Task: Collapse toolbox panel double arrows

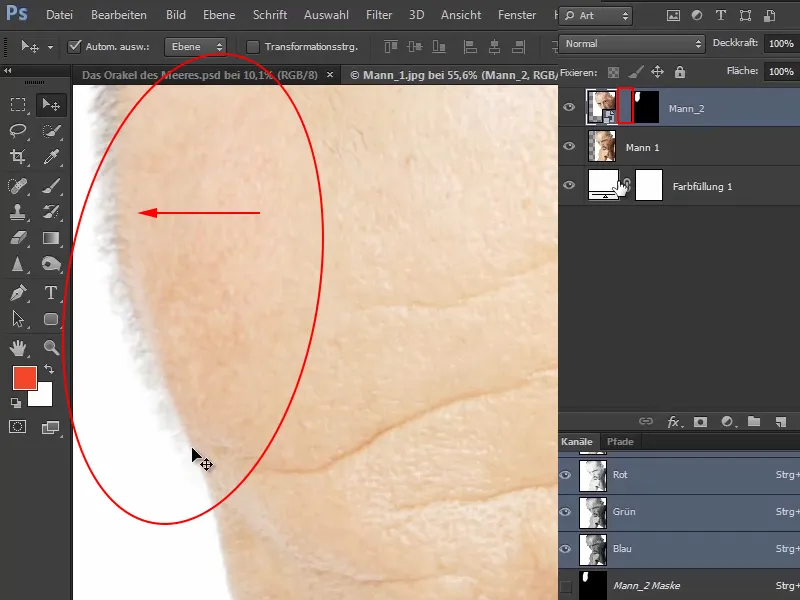Action: (x=8, y=70)
